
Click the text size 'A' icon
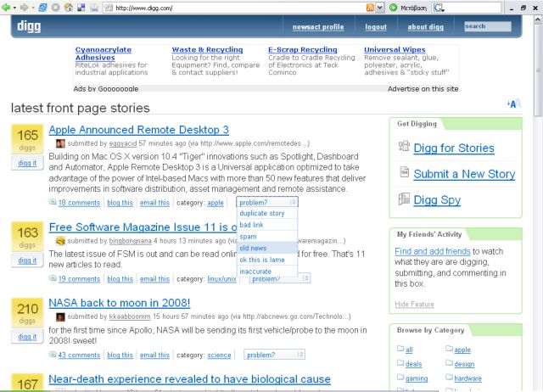[512, 103]
